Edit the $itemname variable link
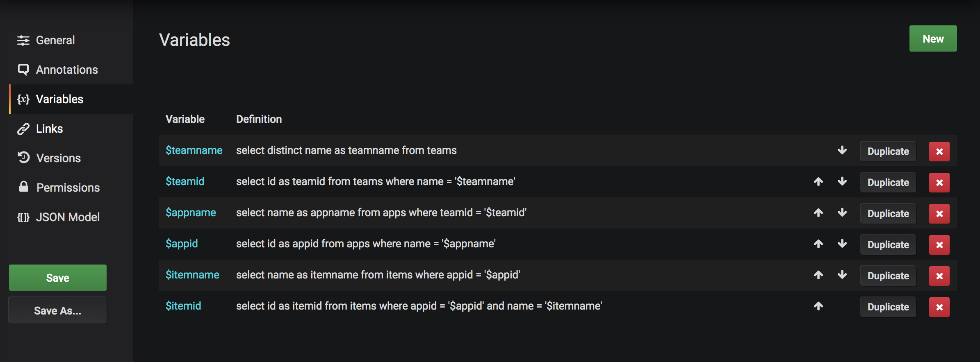 pos(192,275)
